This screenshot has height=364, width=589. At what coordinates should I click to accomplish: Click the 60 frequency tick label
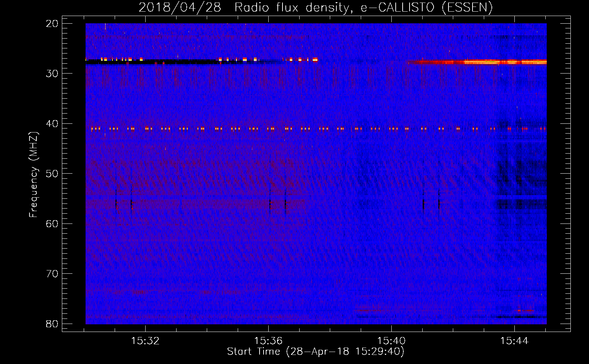52,223
